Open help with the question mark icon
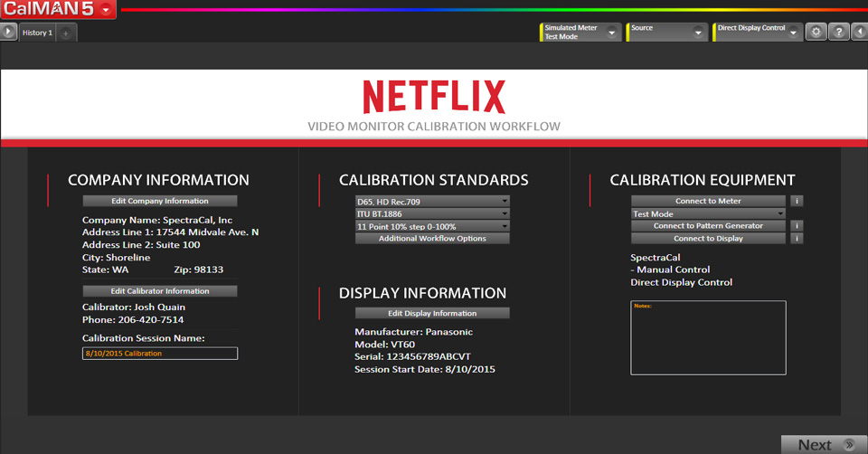Image resolution: width=868 pixels, height=454 pixels. coord(839,32)
